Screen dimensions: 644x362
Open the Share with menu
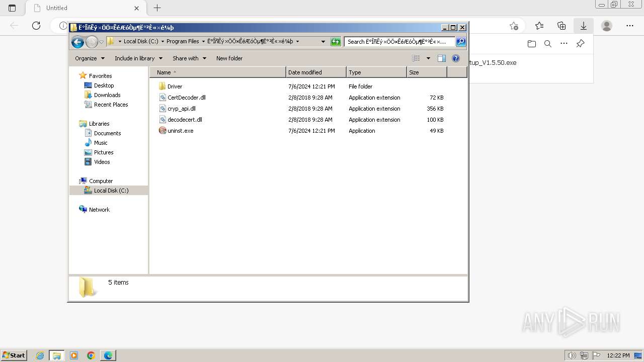click(189, 58)
